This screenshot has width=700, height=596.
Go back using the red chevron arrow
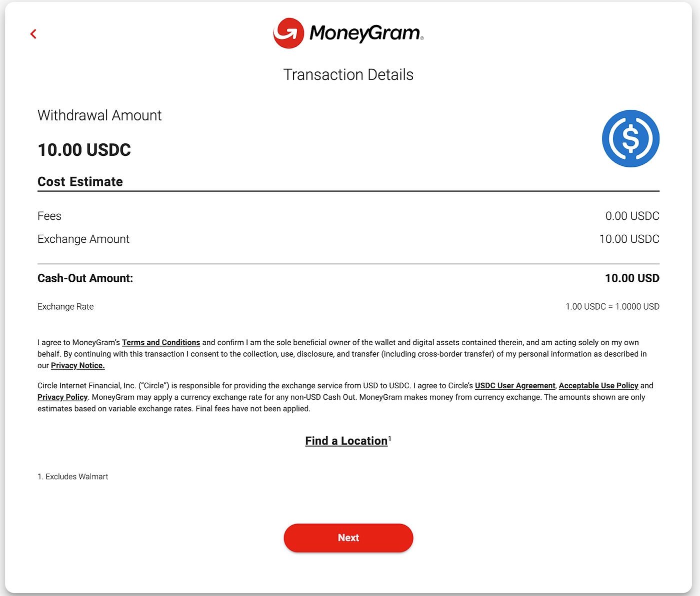33,34
